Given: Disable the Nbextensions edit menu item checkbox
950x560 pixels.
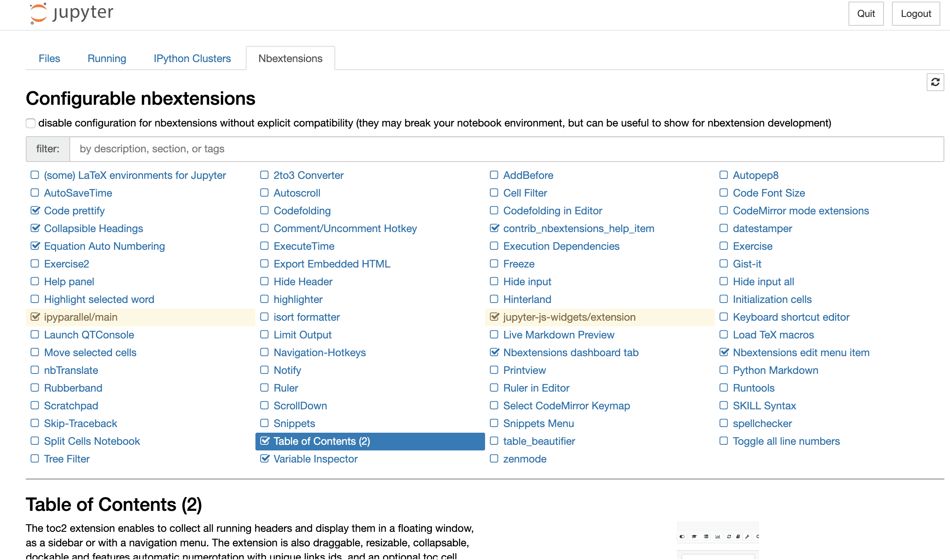Looking at the screenshot, I should click(724, 352).
